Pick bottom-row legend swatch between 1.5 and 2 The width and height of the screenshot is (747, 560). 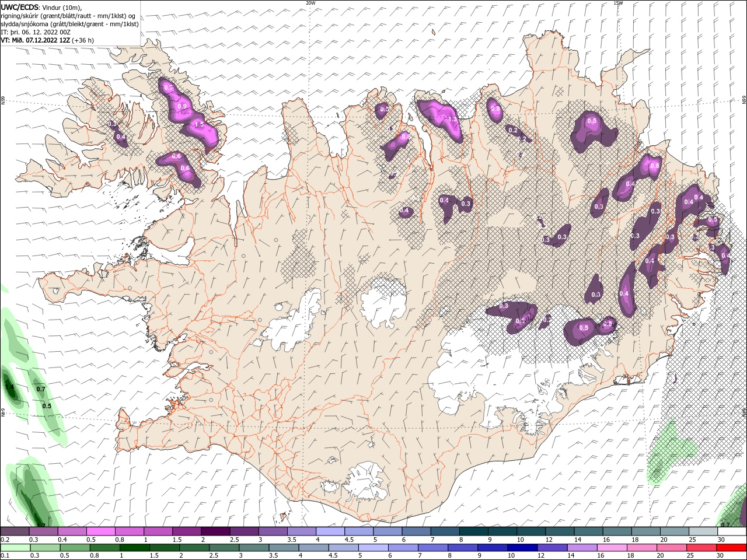pyautogui.click(x=164, y=548)
